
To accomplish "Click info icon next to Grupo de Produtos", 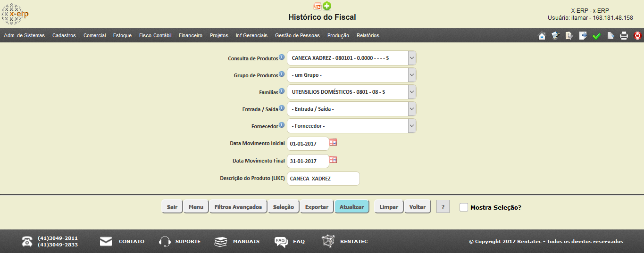I will tap(282, 74).
